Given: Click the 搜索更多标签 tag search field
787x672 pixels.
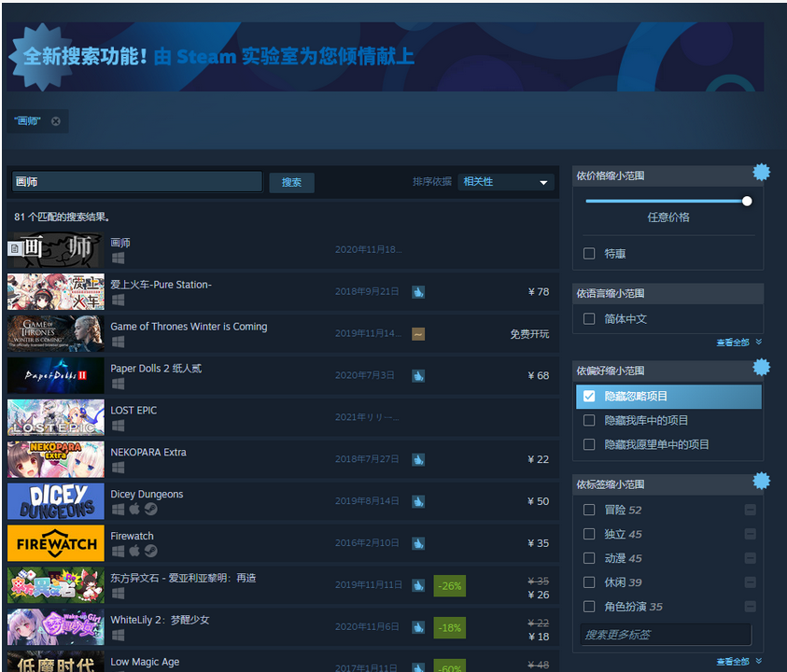Looking at the screenshot, I should point(666,635).
